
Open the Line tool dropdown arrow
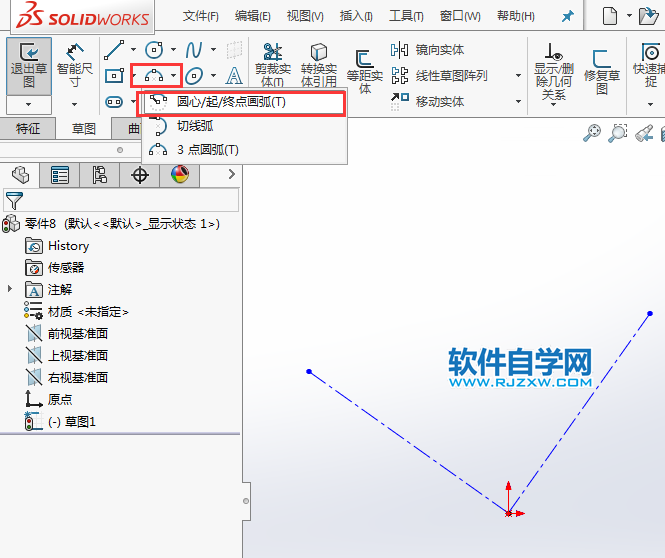pos(133,50)
